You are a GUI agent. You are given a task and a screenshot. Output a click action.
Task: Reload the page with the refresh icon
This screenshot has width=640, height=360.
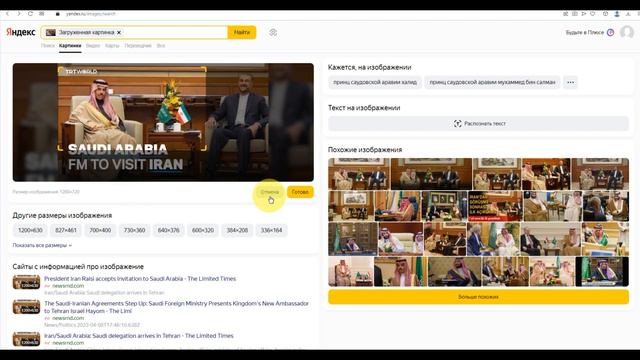30,13
